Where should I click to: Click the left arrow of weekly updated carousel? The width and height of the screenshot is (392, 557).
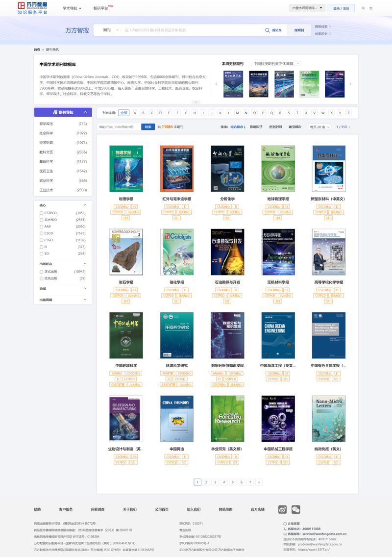[216, 84]
